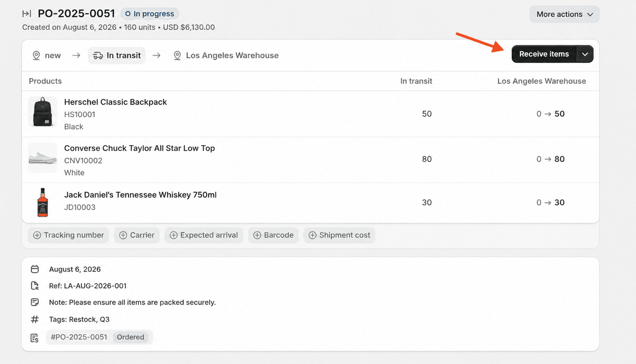Click the PO-2025-0051 page title
Screen dimensions: 636x364
tap(76, 14)
